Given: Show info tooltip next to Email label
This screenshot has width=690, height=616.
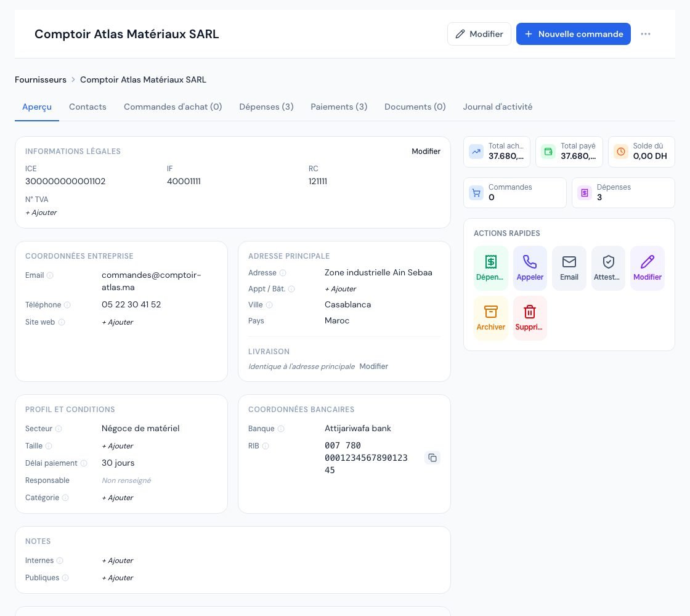Looking at the screenshot, I should [x=50, y=275].
